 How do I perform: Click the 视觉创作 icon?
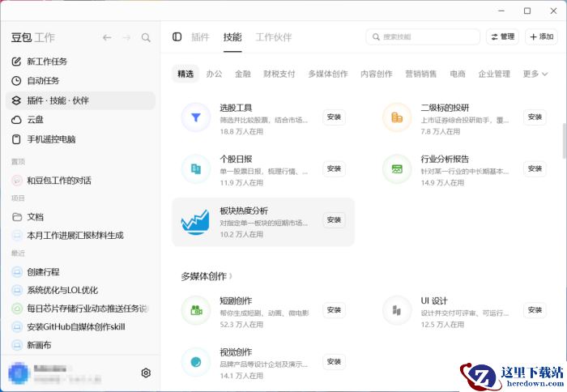(x=196, y=362)
